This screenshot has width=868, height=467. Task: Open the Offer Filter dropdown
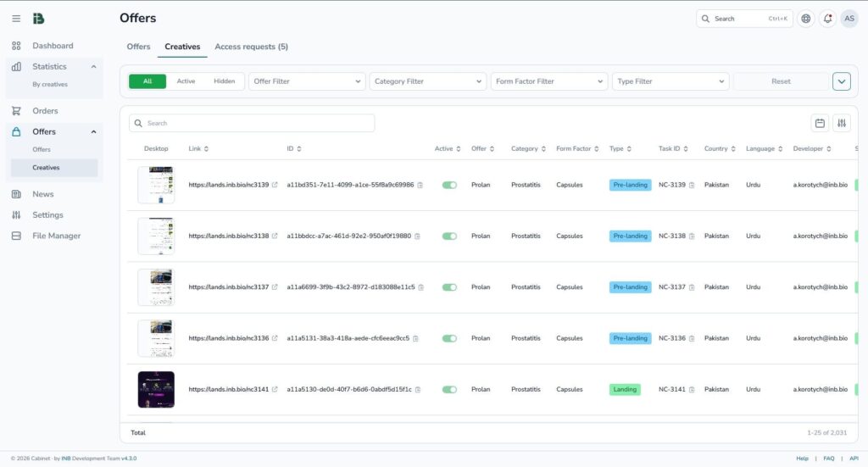click(307, 81)
